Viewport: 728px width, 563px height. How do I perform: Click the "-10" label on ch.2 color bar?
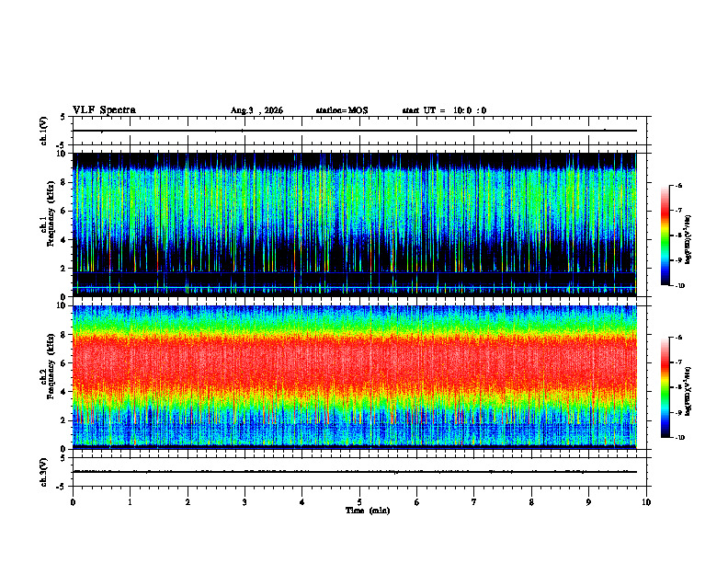(679, 438)
